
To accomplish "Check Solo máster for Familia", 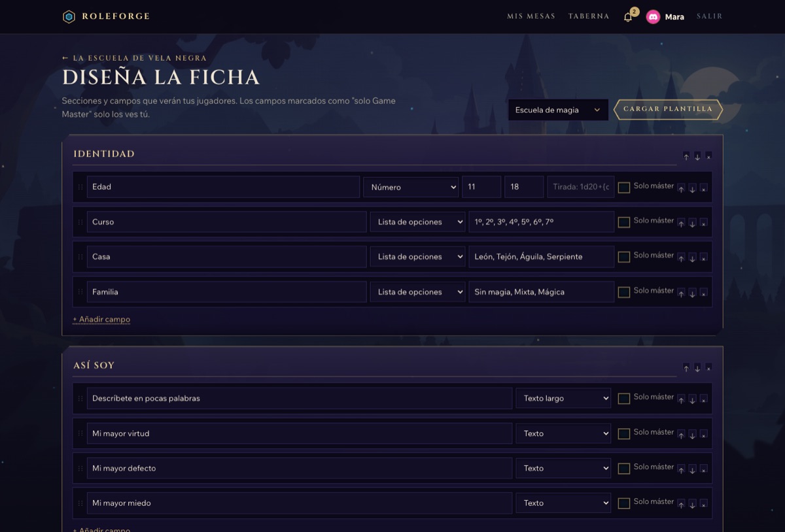I will (x=624, y=292).
